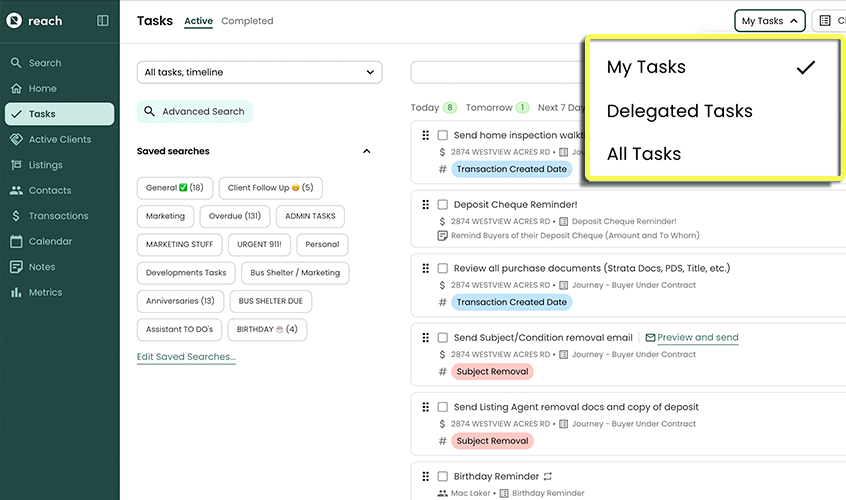Open the All tasks, timeline dropdown
The height and width of the screenshot is (500, 846).
point(259,72)
